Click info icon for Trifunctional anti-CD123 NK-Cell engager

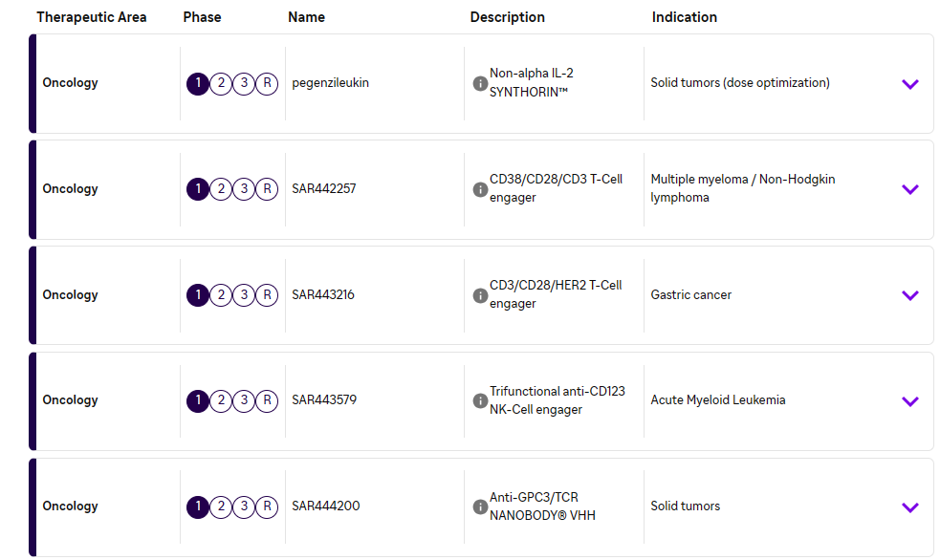(480, 400)
